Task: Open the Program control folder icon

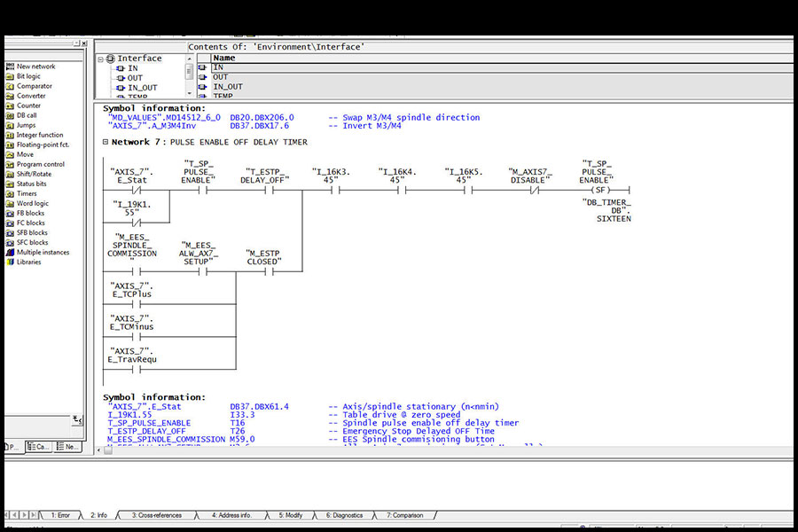Action: (10, 164)
